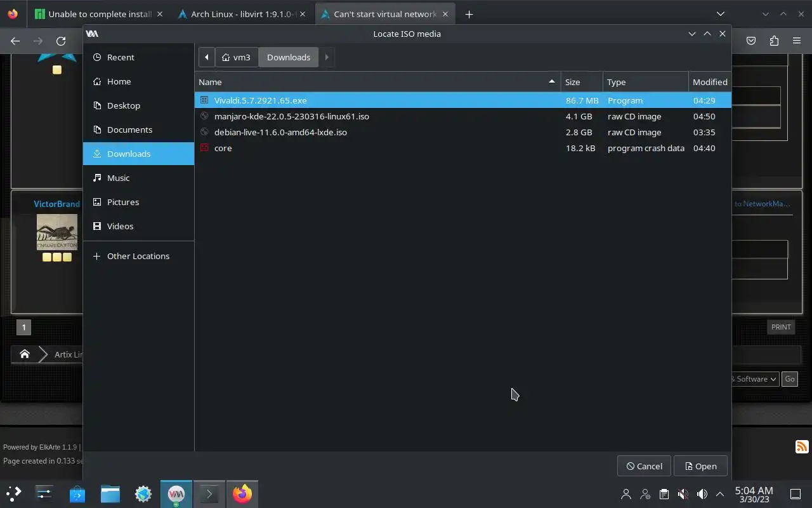Switch to the Firefox taskbar entry
Image resolution: width=812 pixels, height=508 pixels.
click(x=242, y=493)
